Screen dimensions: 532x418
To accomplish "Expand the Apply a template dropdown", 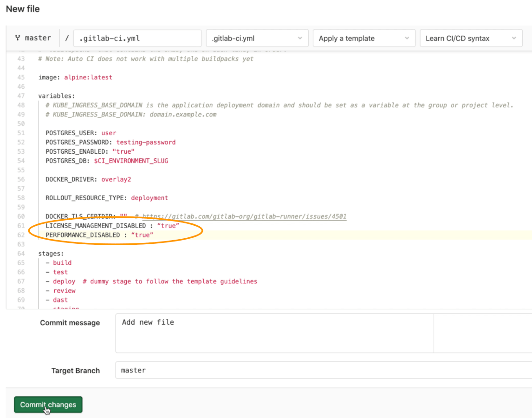I will 364,38.
